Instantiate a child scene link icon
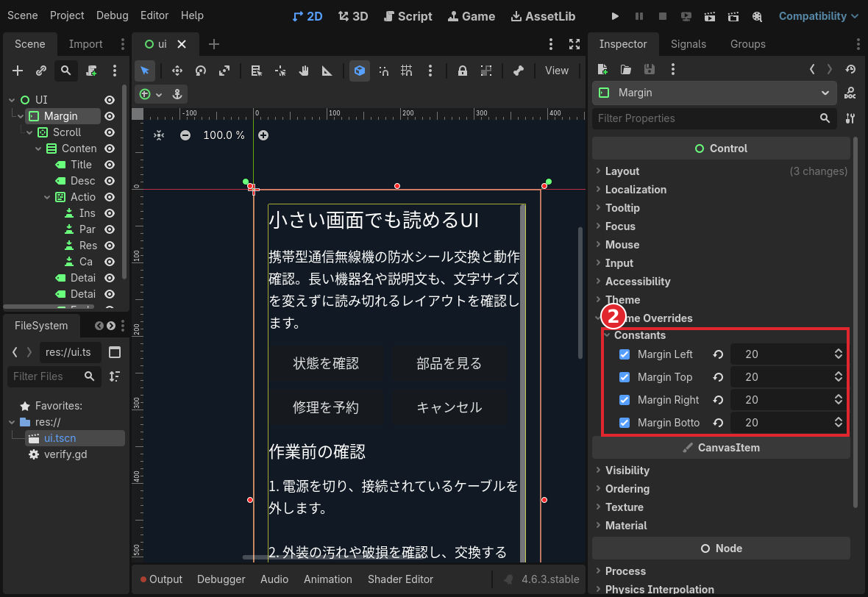868x597 pixels. pyautogui.click(x=41, y=71)
